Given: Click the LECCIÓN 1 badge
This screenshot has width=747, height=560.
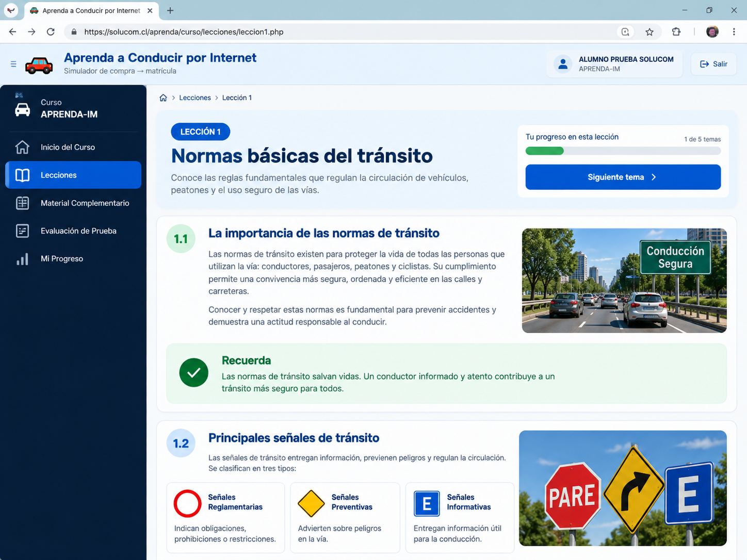Looking at the screenshot, I should click(x=201, y=131).
